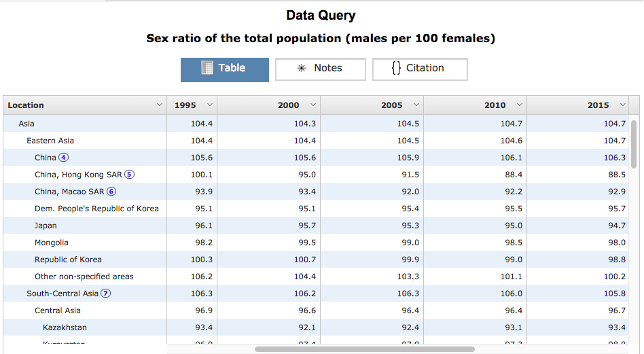Open footnote 5 beside Hong Kong SAR

[129, 175]
